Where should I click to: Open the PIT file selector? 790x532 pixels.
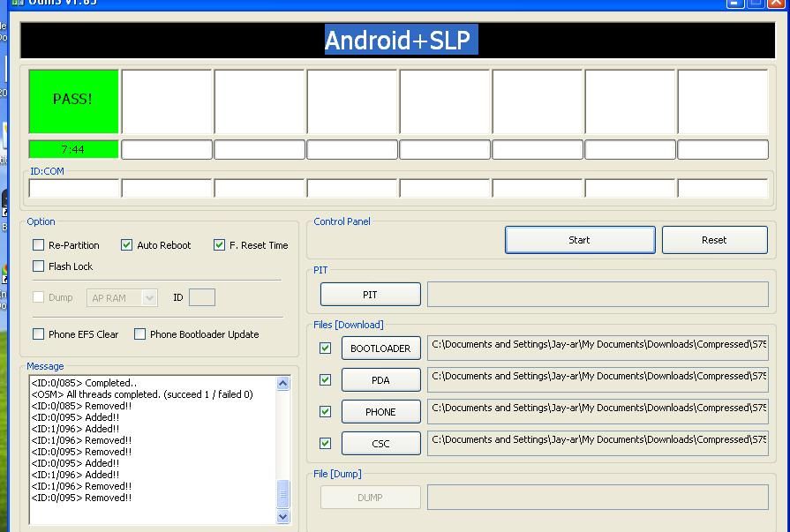click(370, 295)
